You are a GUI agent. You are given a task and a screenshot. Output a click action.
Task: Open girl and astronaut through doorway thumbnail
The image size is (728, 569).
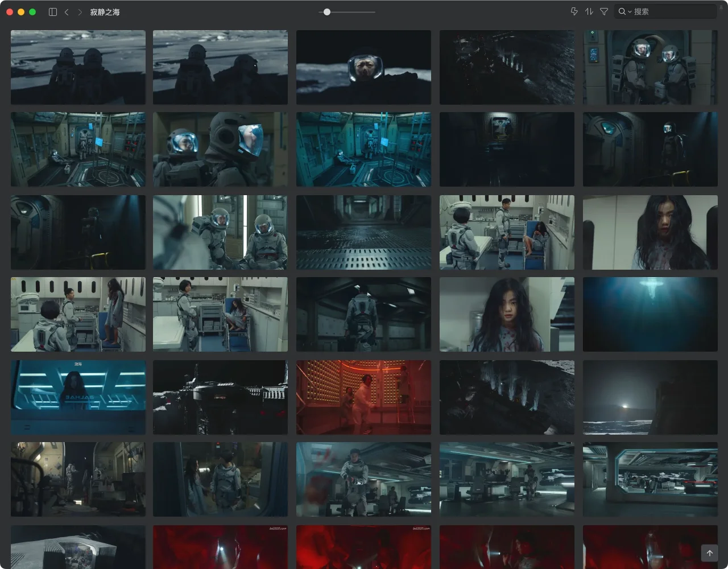click(x=220, y=480)
